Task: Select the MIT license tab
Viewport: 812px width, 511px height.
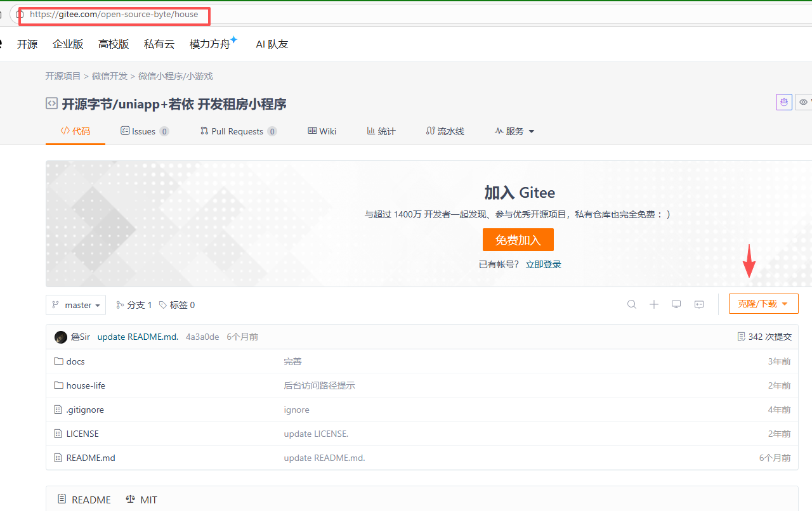Action: pyautogui.click(x=141, y=500)
